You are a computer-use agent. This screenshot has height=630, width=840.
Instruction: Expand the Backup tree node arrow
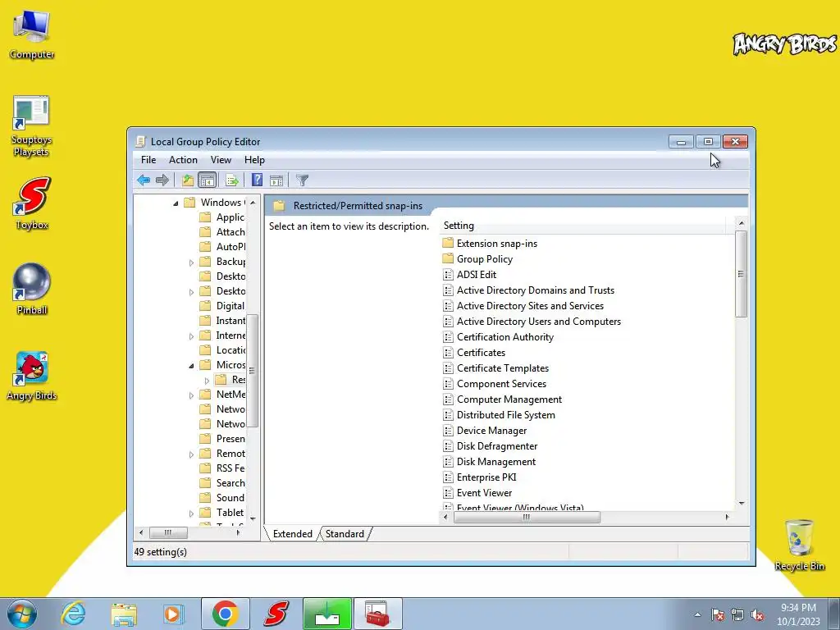coord(191,262)
